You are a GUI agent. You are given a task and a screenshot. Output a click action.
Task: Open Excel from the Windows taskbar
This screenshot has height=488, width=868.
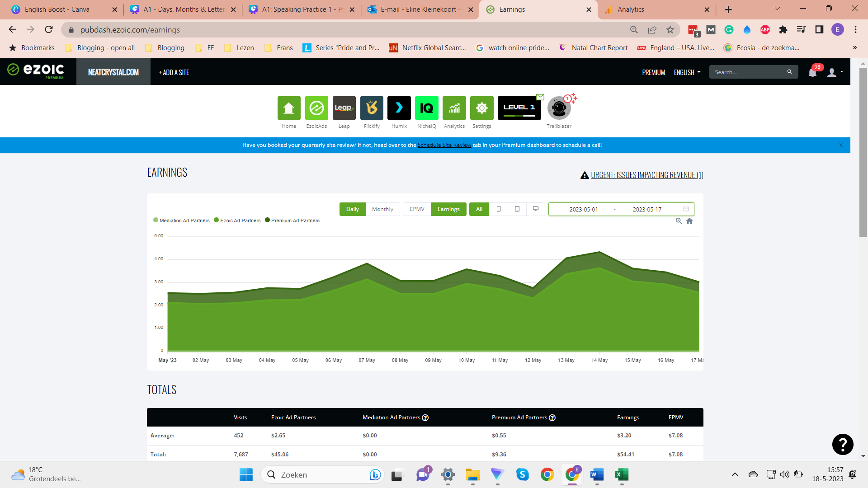622,474
